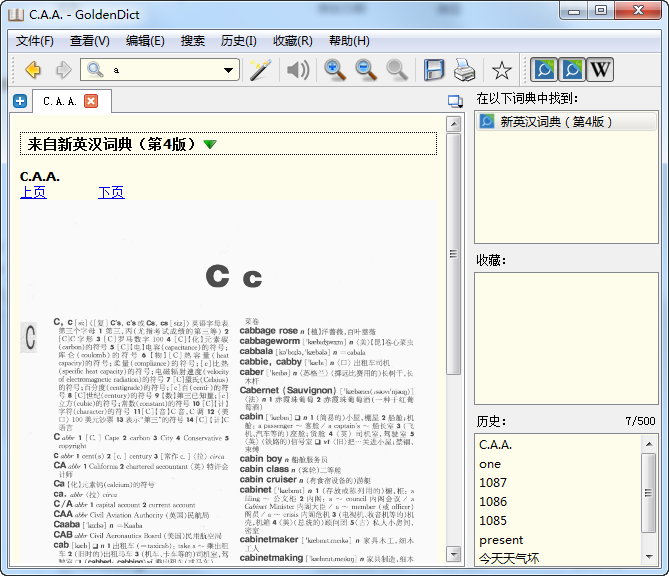This screenshot has width=669, height=576.
Task: Save the article with floppy icon
Action: click(x=434, y=70)
